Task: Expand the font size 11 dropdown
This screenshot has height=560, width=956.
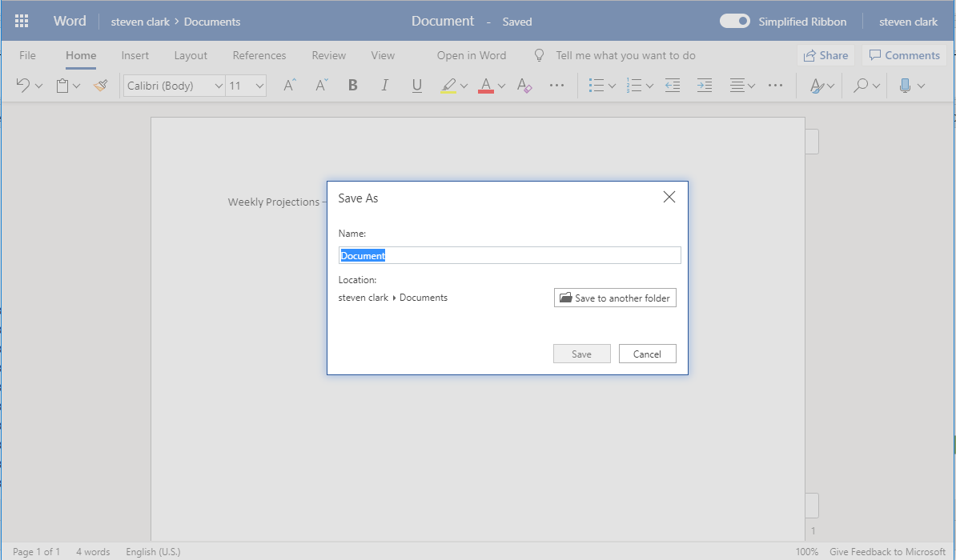Action: [x=259, y=86]
